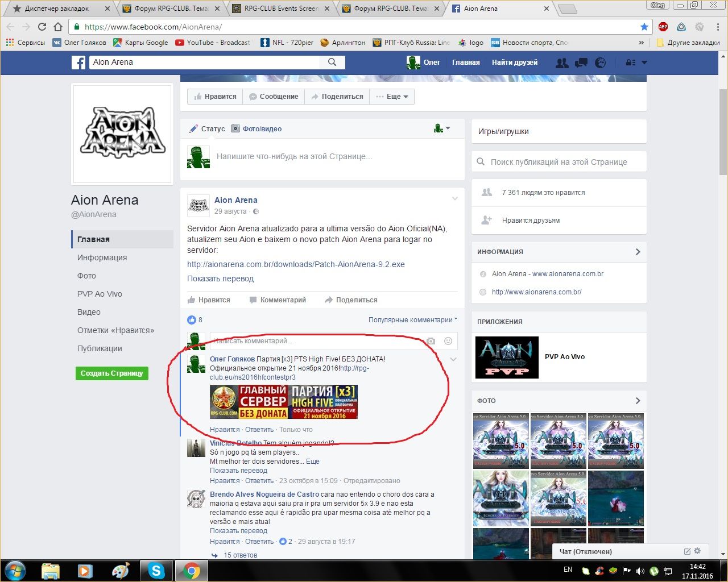The height and width of the screenshot is (582, 728).
Task: Open post-as identity selector dropdown
Action: click(442, 128)
